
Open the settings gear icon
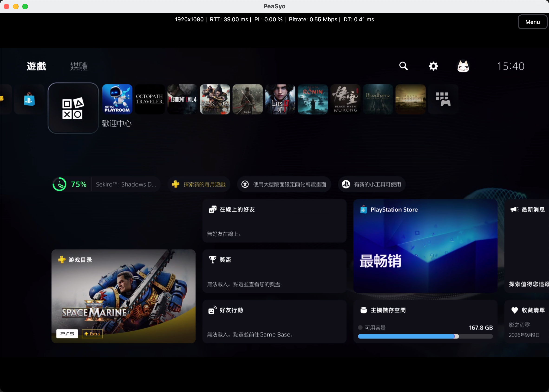pos(433,66)
